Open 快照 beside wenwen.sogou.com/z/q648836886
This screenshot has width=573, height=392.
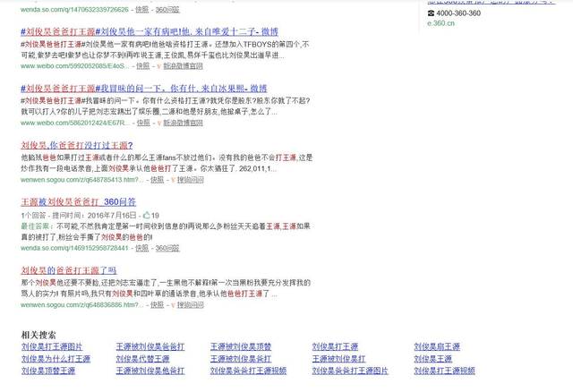click(158, 304)
